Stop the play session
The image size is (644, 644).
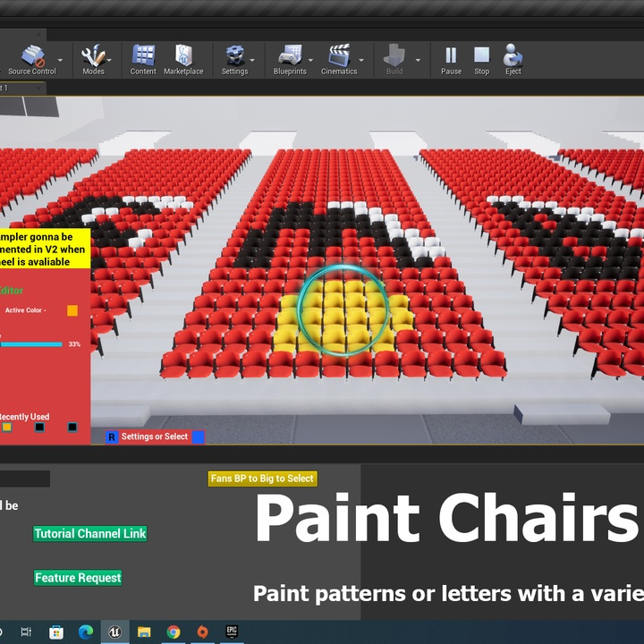(482, 60)
